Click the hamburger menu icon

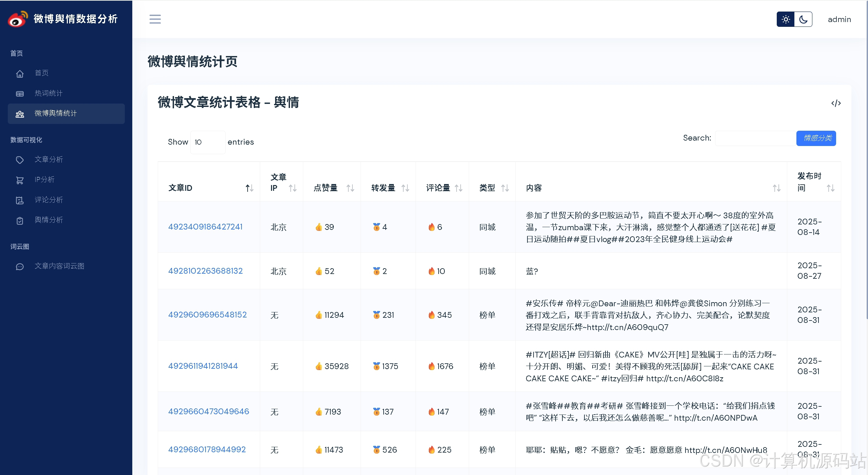pos(155,19)
